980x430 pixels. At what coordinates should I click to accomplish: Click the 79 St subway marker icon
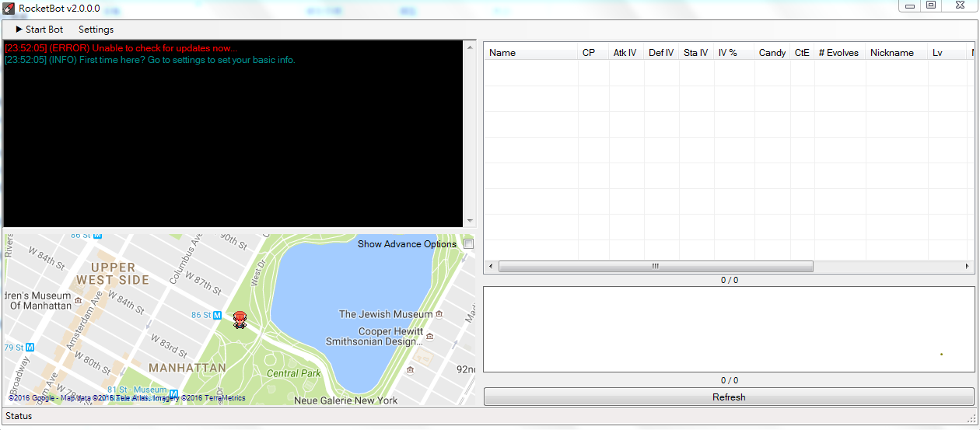coord(30,347)
